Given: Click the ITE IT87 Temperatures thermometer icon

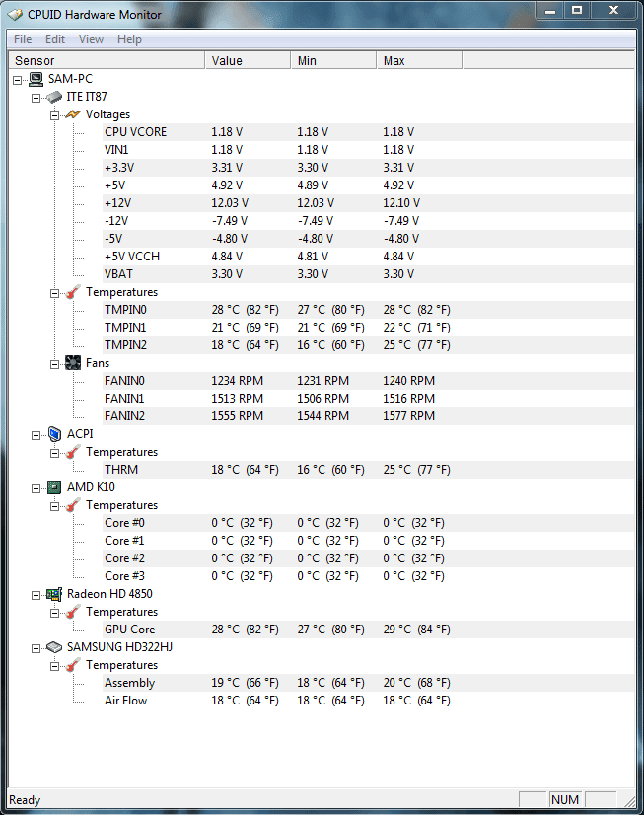Looking at the screenshot, I should point(73,292).
